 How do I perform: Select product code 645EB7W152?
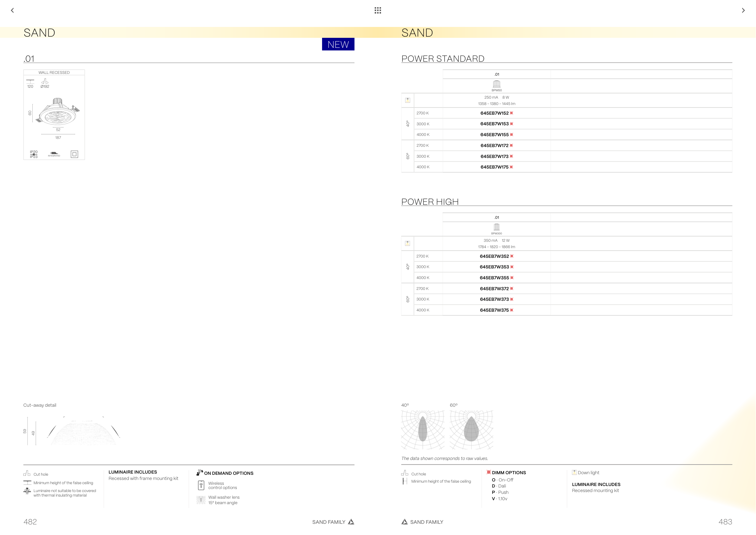point(494,113)
